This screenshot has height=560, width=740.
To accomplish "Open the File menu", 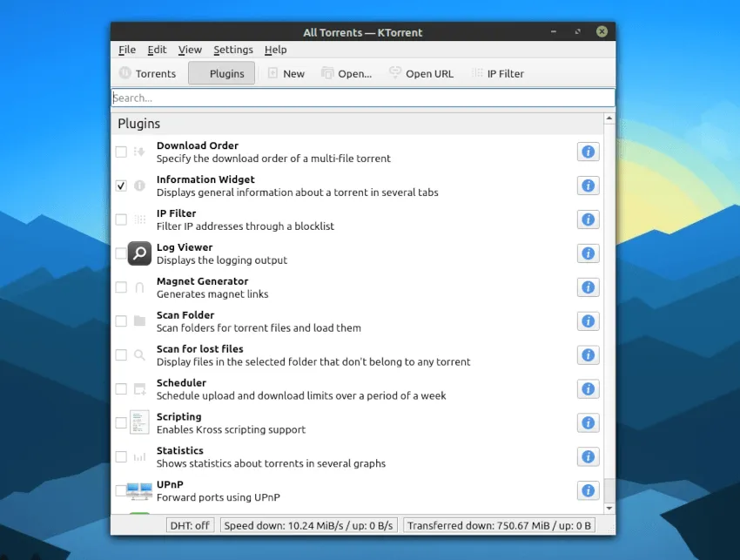I will [x=127, y=50].
